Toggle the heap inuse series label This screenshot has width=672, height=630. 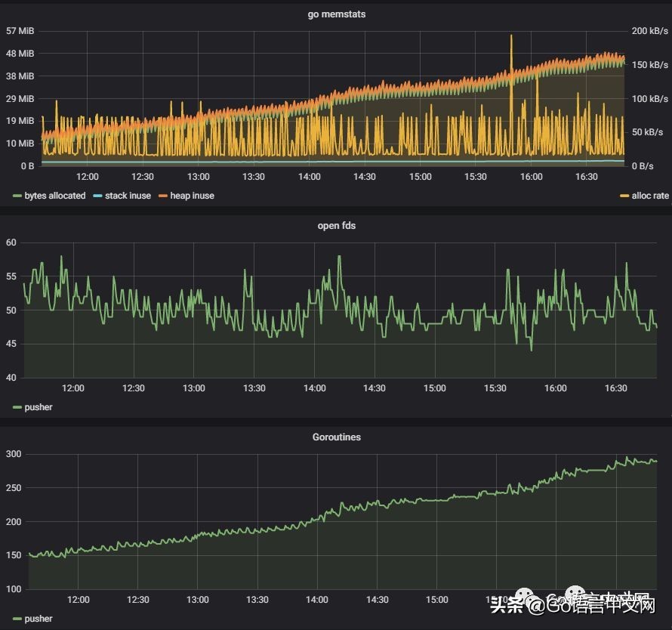[x=192, y=196]
